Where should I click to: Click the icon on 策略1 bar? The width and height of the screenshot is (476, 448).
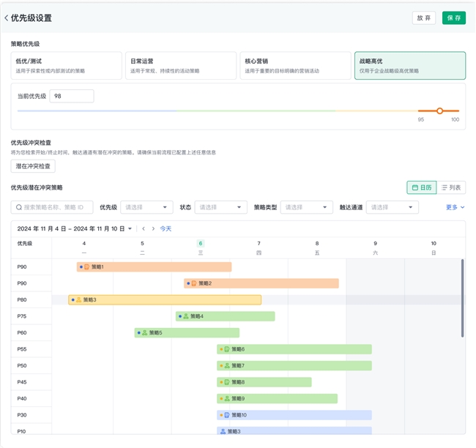tap(87, 267)
